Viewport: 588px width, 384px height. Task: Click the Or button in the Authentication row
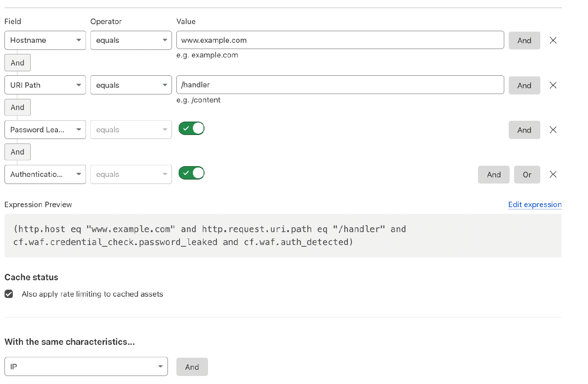coord(527,175)
